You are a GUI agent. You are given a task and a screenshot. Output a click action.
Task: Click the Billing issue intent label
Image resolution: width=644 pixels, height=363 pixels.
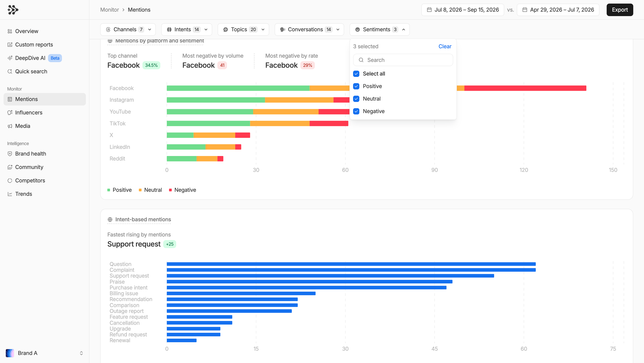tap(124, 293)
